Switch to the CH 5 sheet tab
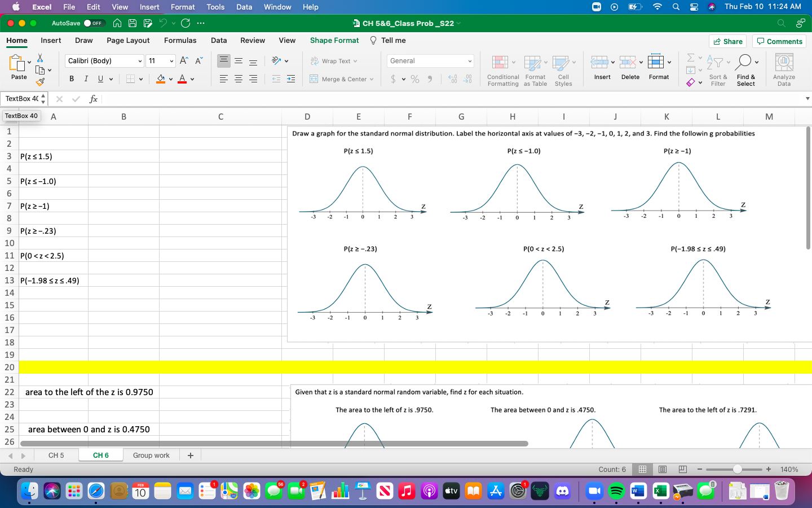 pos(56,455)
